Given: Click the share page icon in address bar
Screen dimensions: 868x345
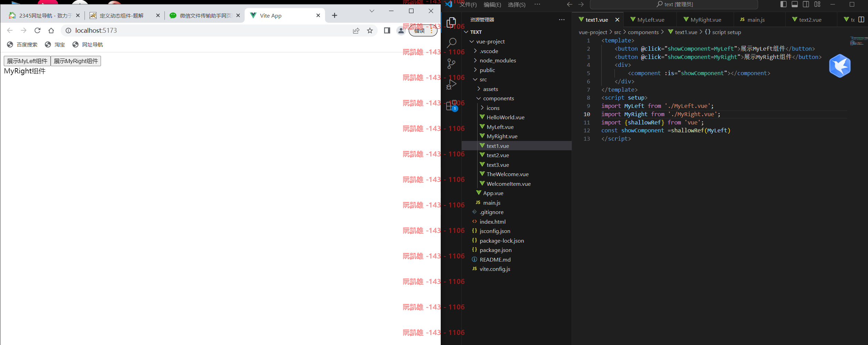Looking at the screenshot, I should pos(356,30).
